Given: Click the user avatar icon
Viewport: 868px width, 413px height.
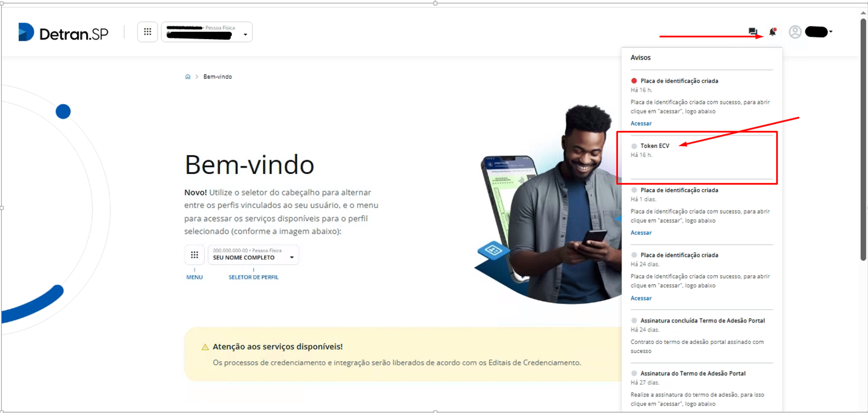Looking at the screenshot, I should [795, 32].
